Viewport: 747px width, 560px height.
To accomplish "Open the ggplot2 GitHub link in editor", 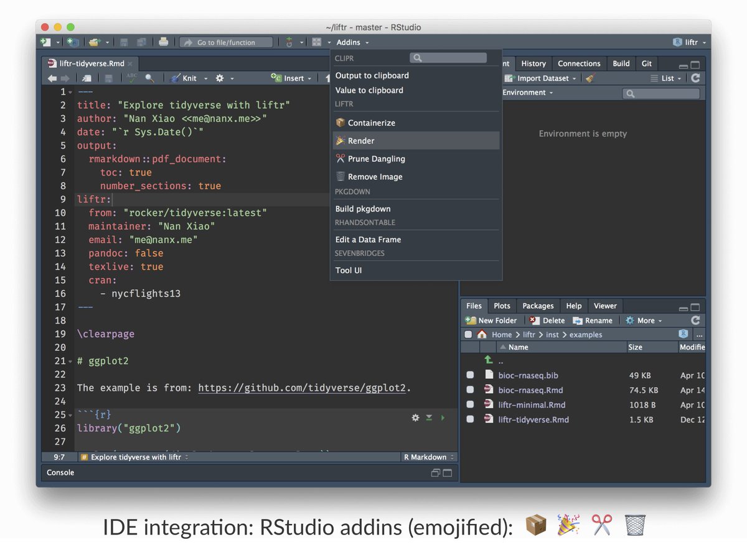I will (x=302, y=388).
